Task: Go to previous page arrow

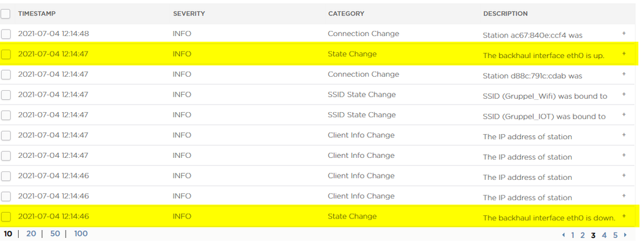Action: point(563,235)
